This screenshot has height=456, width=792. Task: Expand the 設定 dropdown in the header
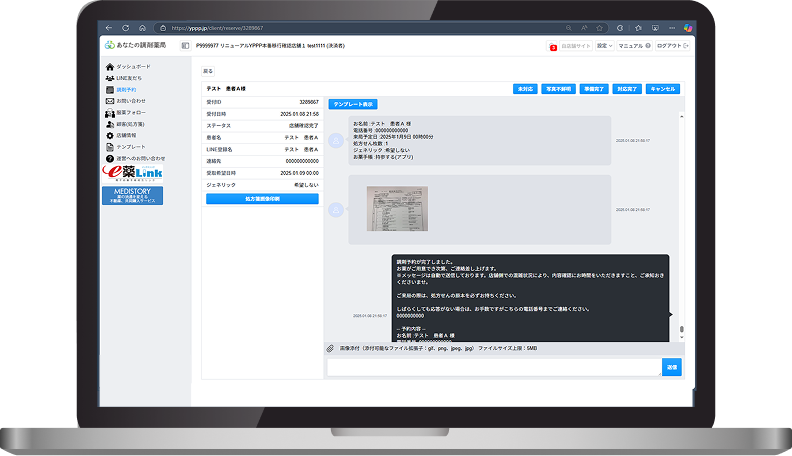point(604,46)
